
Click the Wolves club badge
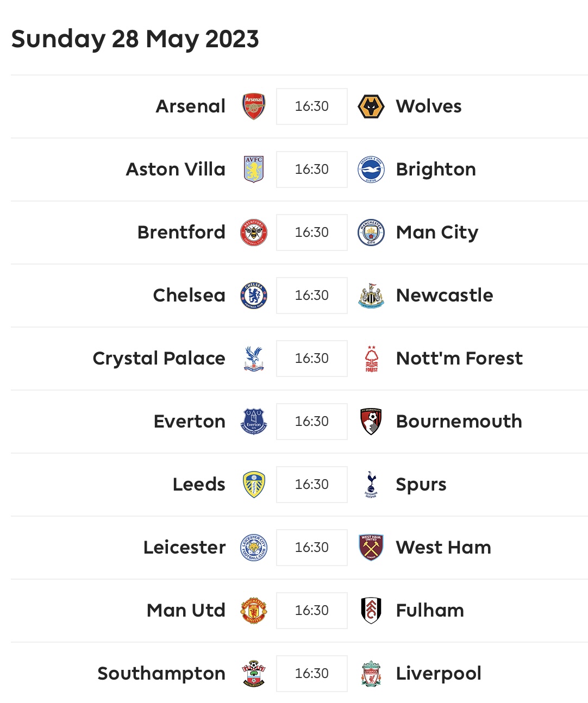point(371,106)
